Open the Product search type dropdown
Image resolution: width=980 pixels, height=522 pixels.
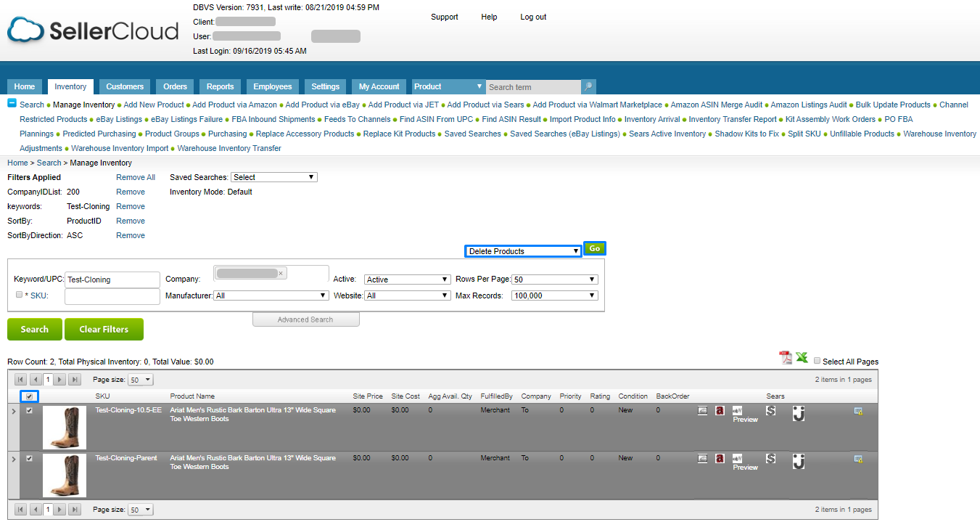coord(448,86)
